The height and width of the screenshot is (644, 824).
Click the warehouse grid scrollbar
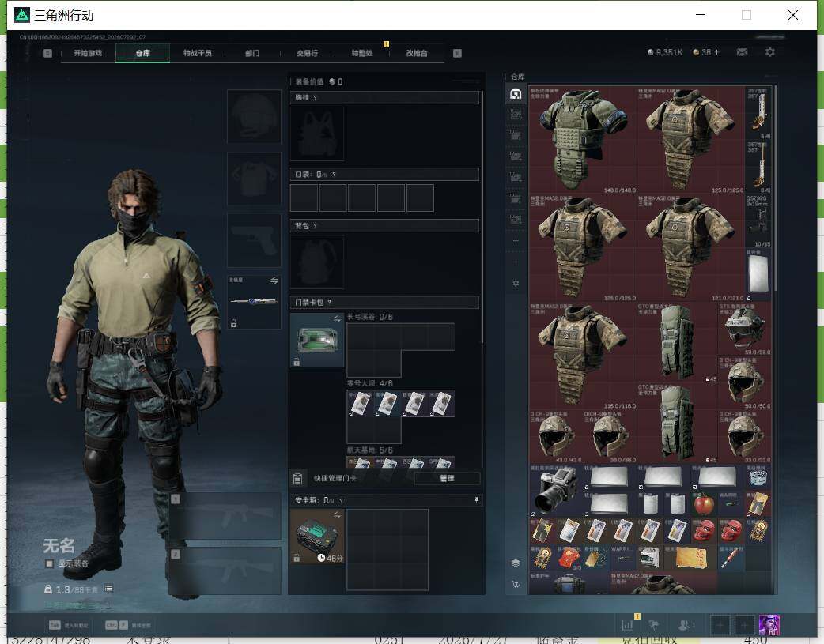[x=775, y=189]
